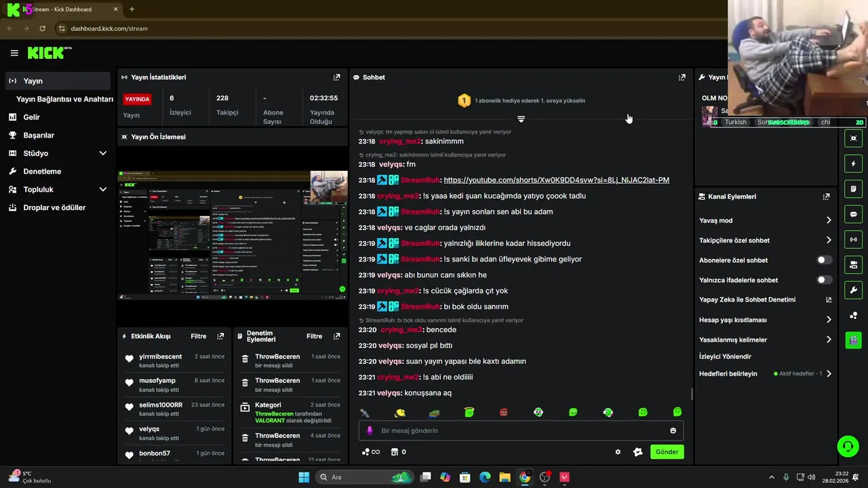
Task: Open Yayın Bağlantısı ve Anahtarı
Action: click(x=64, y=99)
